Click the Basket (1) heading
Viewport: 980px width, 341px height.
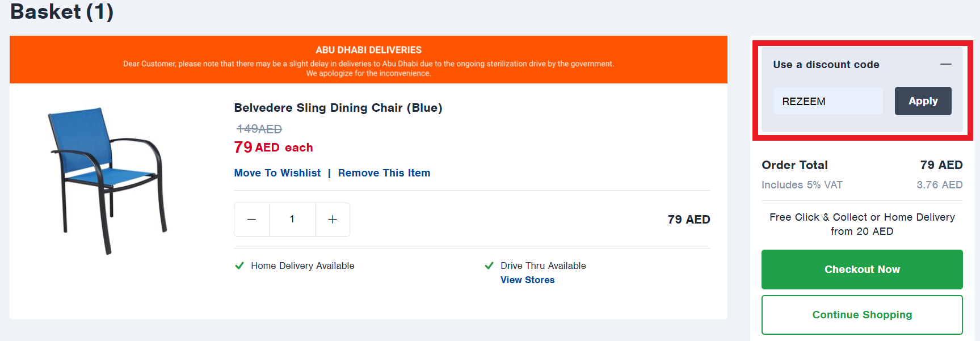(62, 12)
